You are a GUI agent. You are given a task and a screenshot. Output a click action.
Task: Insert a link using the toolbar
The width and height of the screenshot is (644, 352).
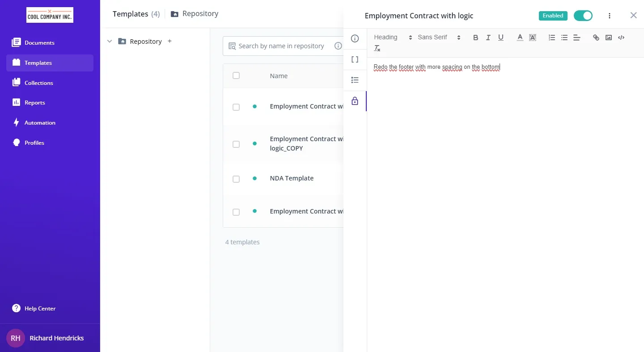point(596,38)
